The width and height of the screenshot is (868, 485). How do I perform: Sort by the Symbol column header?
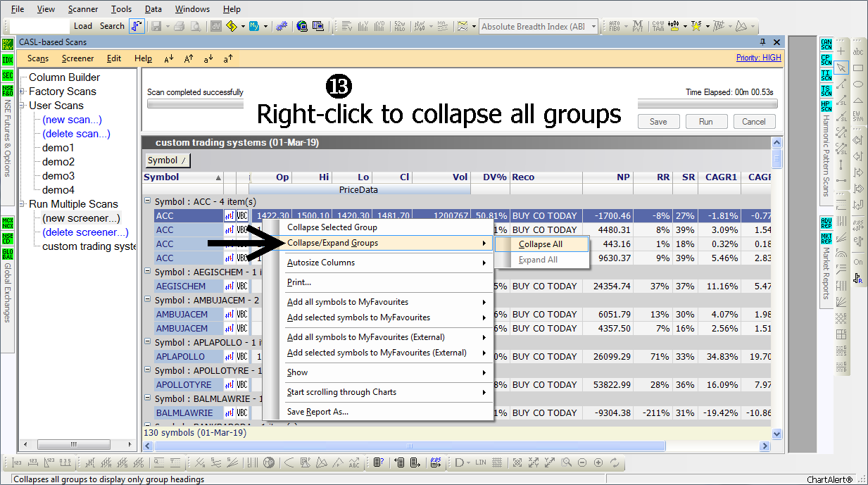pyautogui.click(x=183, y=177)
